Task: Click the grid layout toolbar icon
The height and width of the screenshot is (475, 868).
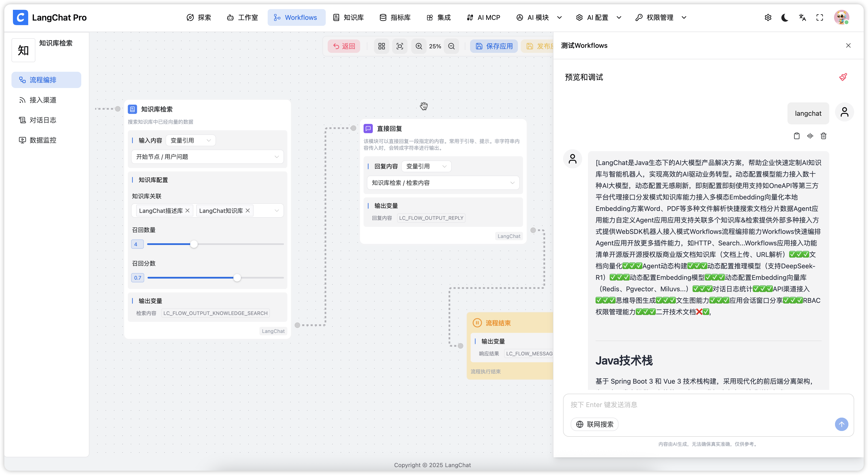Action: (381, 46)
